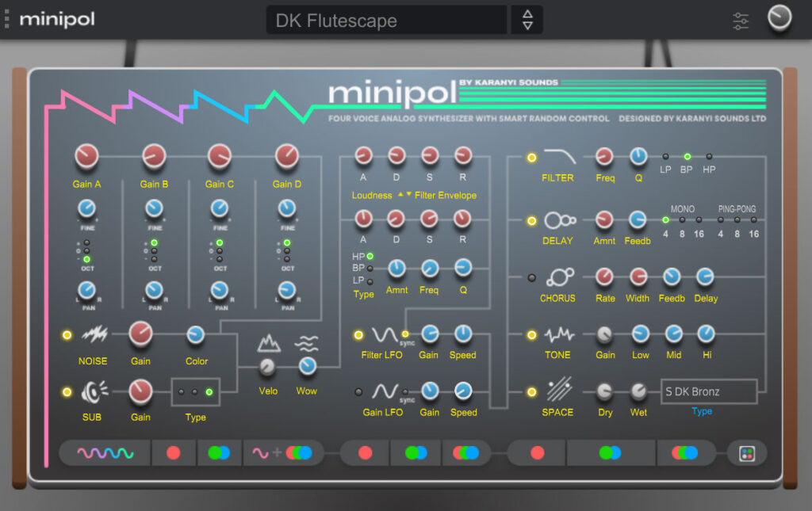Viewport: 812px width, 511px height.
Task: Open the preset selector arrows next to DK Flutescape
Action: pyautogui.click(x=527, y=20)
